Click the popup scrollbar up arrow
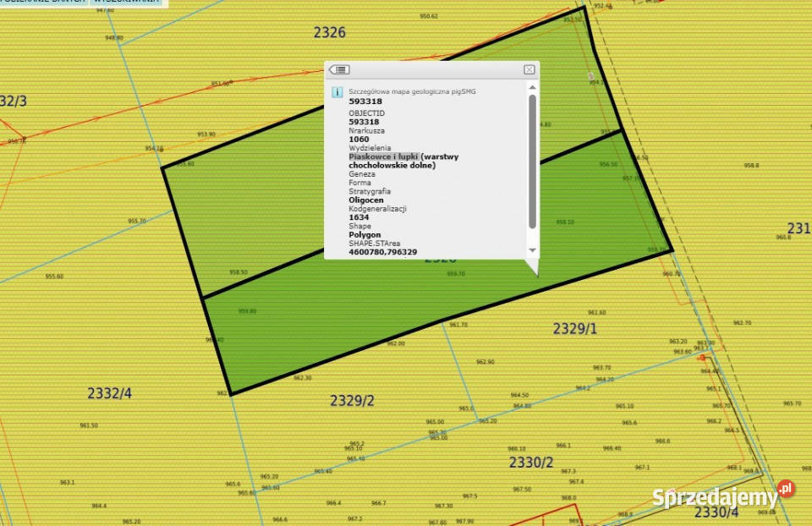 point(532,87)
